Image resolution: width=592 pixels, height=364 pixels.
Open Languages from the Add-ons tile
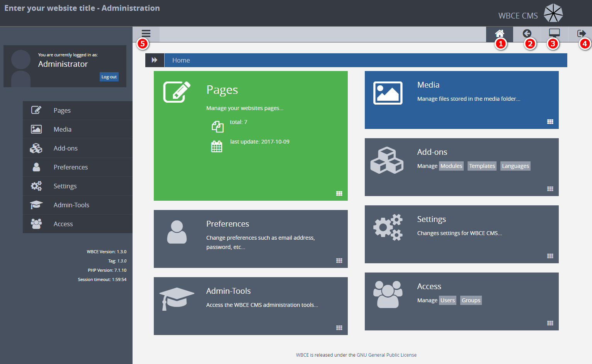(515, 166)
